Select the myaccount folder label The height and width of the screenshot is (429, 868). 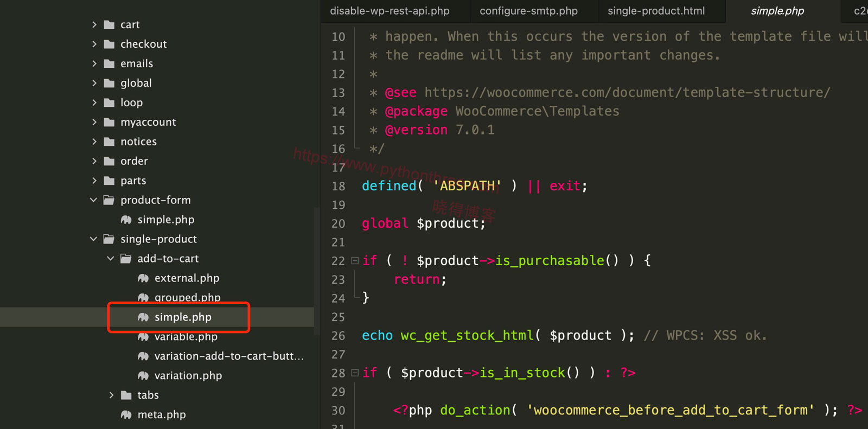pyautogui.click(x=148, y=122)
